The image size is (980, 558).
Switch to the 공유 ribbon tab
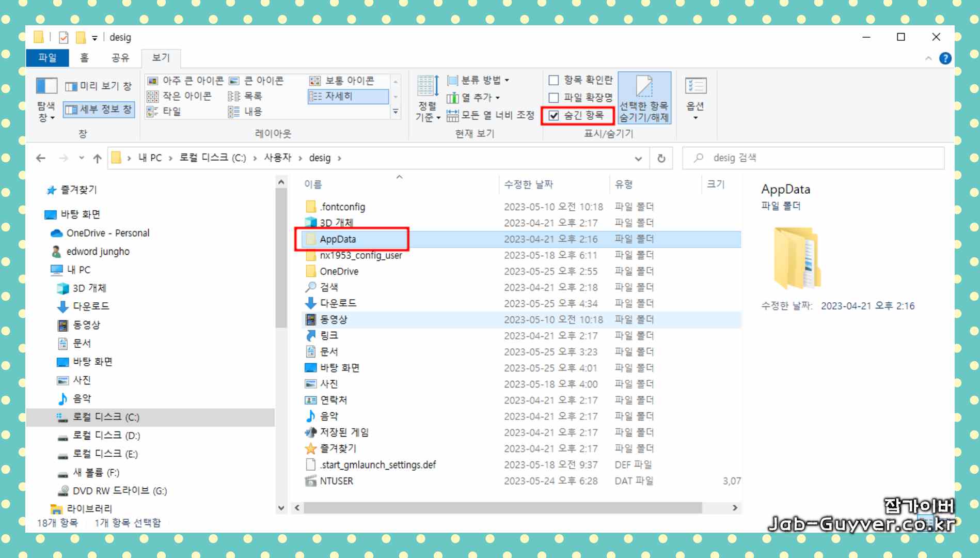(x=120, y=58)
